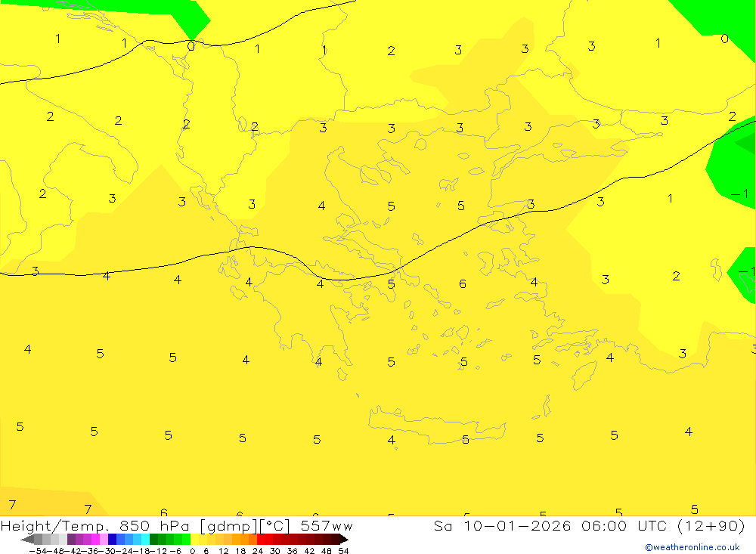Click the '54' legend scale label
Image resolution: width=756 pixels, height=554 pixels.
click(343, 551)
